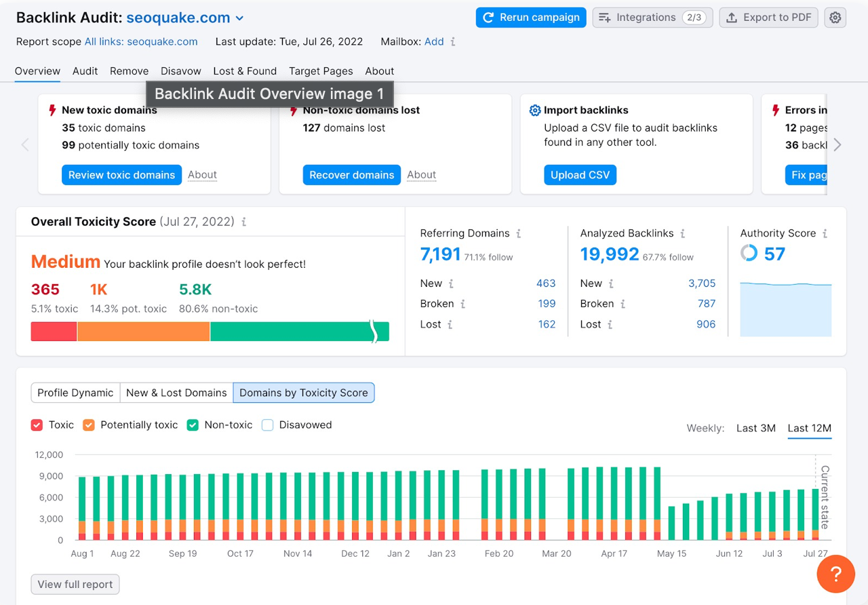Click the Authority Score trend chart
Image resolution: width=868 pixels, height=605 pixels.
786,309
